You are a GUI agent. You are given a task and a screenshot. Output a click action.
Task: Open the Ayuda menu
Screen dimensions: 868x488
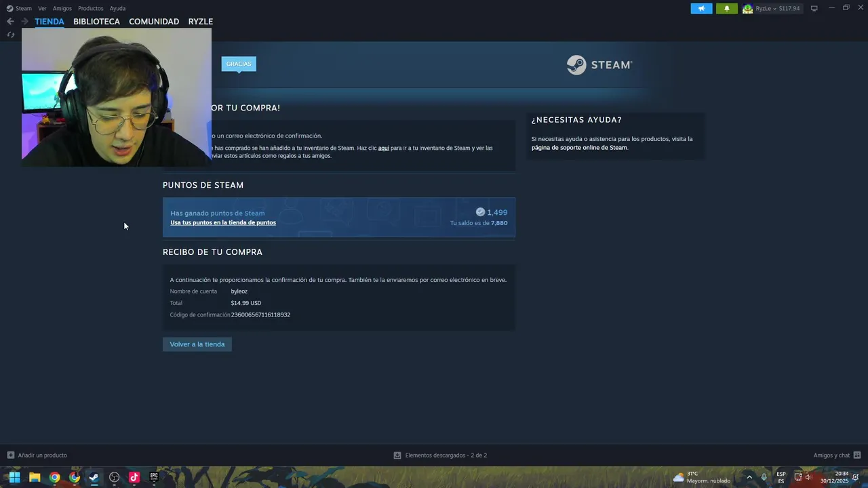click(x=117, y=8)
